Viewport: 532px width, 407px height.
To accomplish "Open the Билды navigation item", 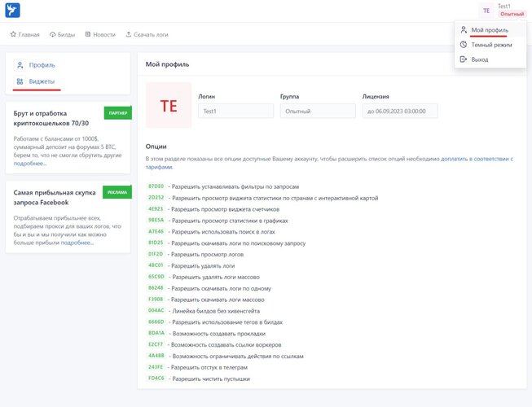I will coord(62,34).
